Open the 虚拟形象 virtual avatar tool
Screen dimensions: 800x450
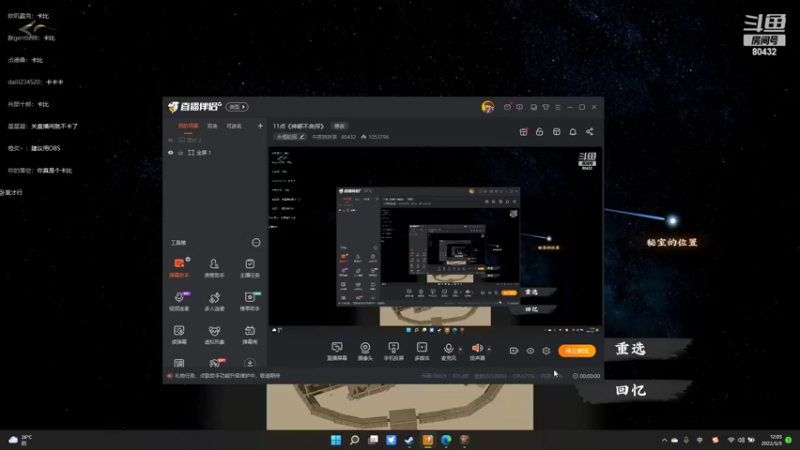point(214,335)
